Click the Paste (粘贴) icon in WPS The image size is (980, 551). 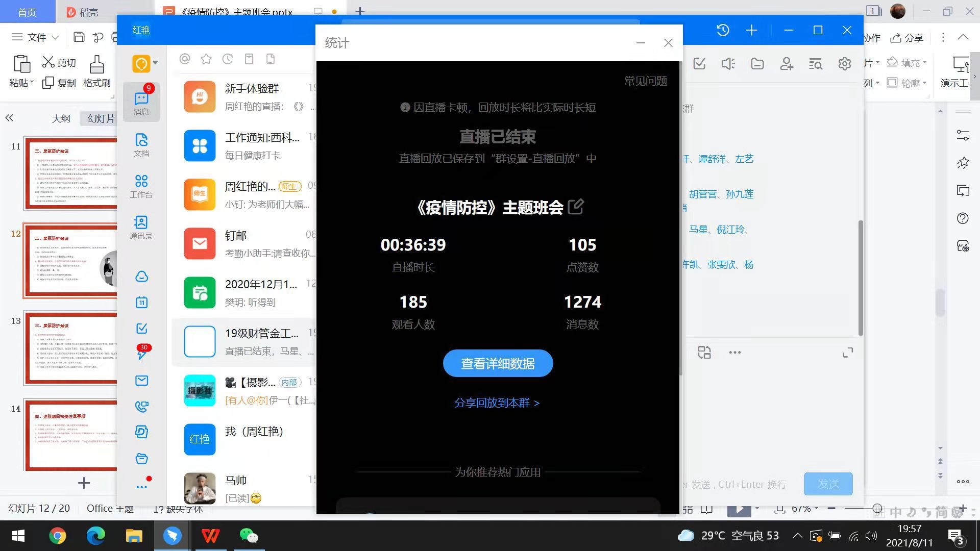pos(21,64)
